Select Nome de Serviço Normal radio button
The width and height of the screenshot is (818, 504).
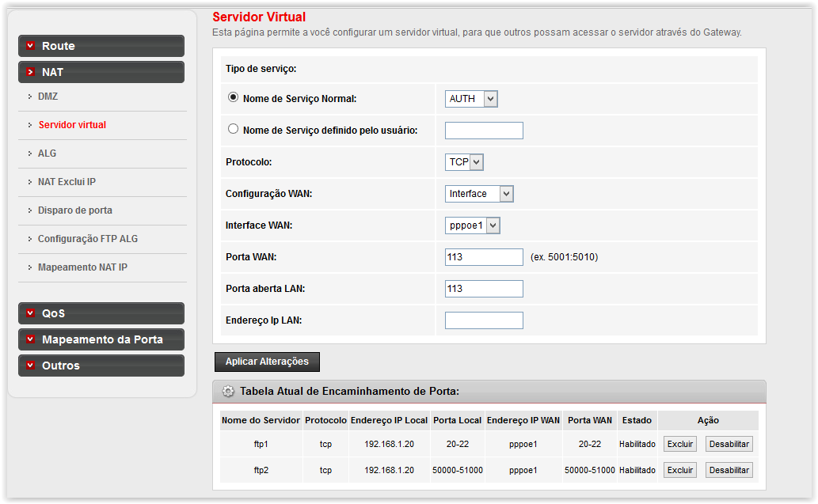(x=233, y=98)
